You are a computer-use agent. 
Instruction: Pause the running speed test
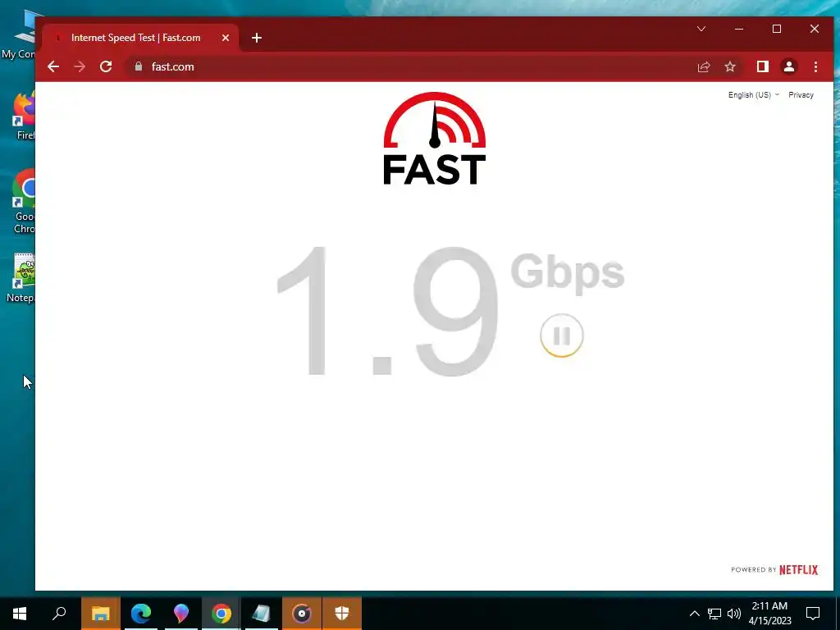(x=561, y=336)
